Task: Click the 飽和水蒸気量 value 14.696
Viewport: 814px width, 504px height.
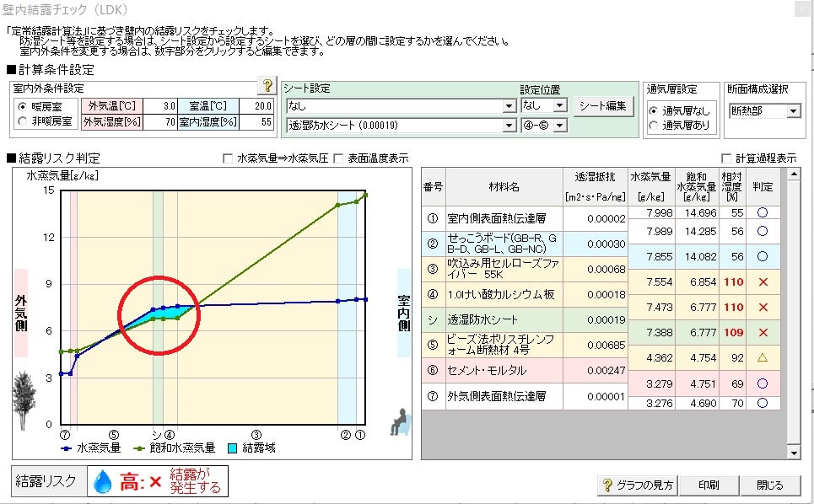Action: coord(700,212)
